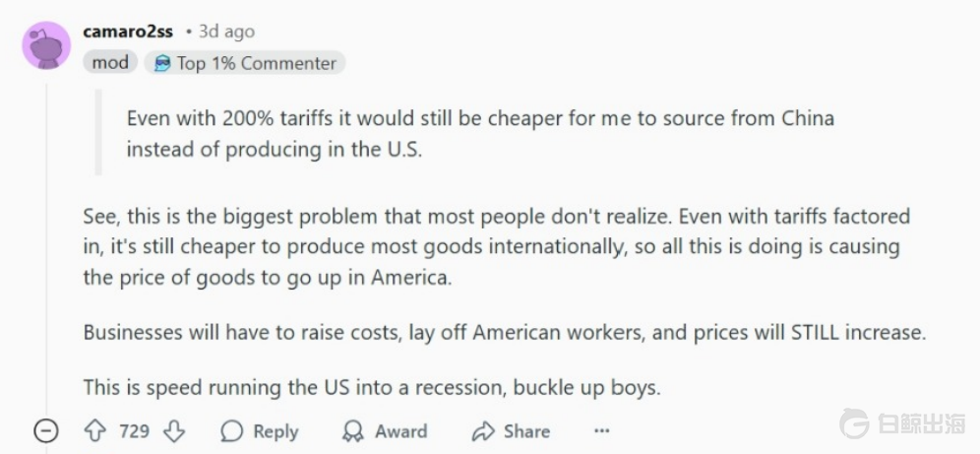Click the "mod" flair badge
The height and width of the screenshot is (454, 980).
(110, 63)
